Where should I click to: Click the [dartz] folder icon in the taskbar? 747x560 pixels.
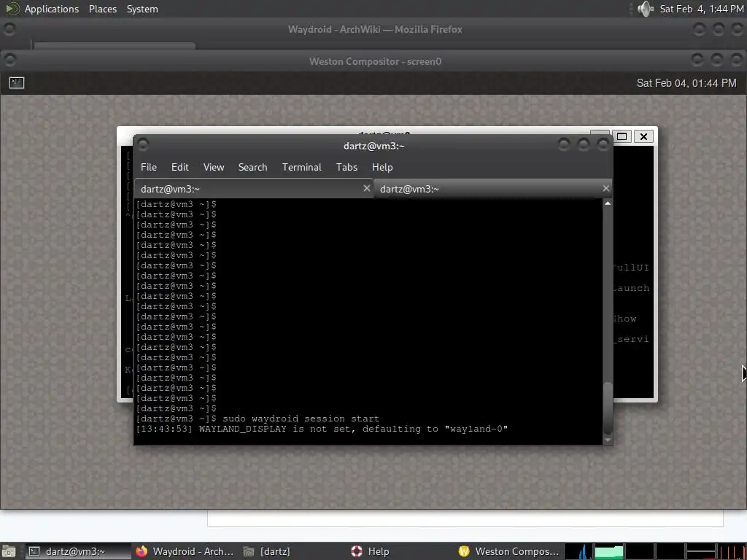(x=249, y=551)
